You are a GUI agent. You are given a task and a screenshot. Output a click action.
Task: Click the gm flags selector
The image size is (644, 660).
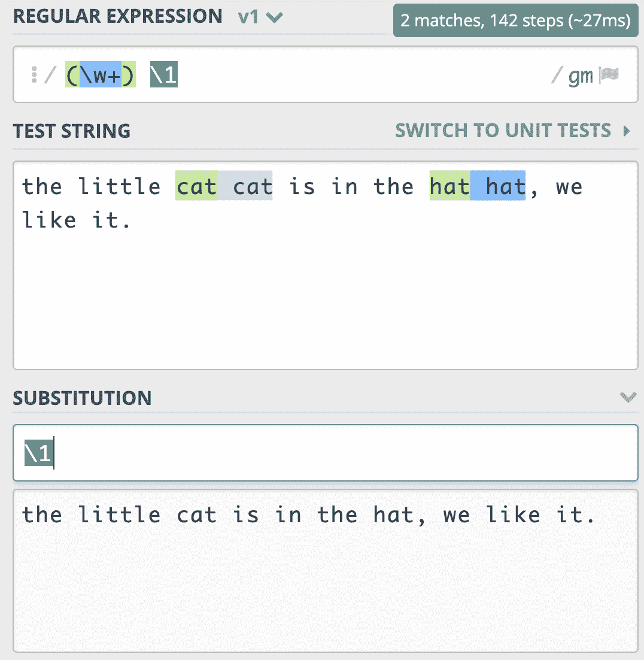(x=580, y=75)
